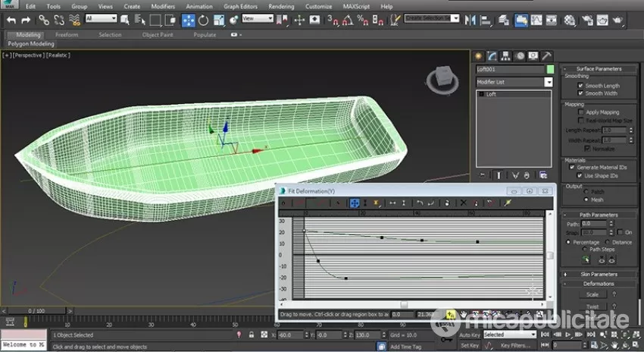Click the Path value input field
This screenshot has width=644, height=352.
point(593,224)
